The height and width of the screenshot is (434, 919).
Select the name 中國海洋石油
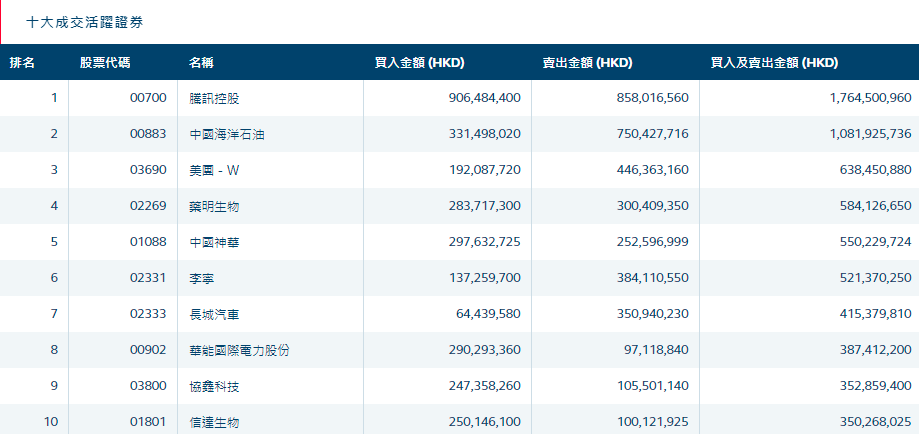[x=227, y=134]
